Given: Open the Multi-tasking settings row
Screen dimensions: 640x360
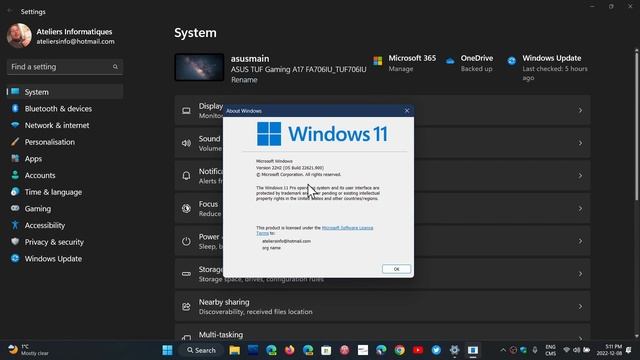Looking at the screenshot, I should point(382,333).
